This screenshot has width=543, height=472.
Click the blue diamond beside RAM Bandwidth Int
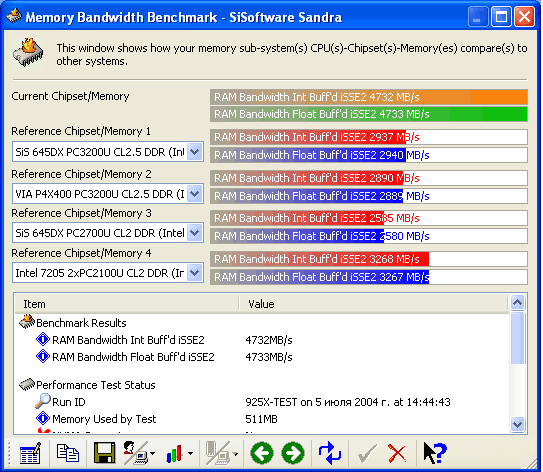[43, 339]
